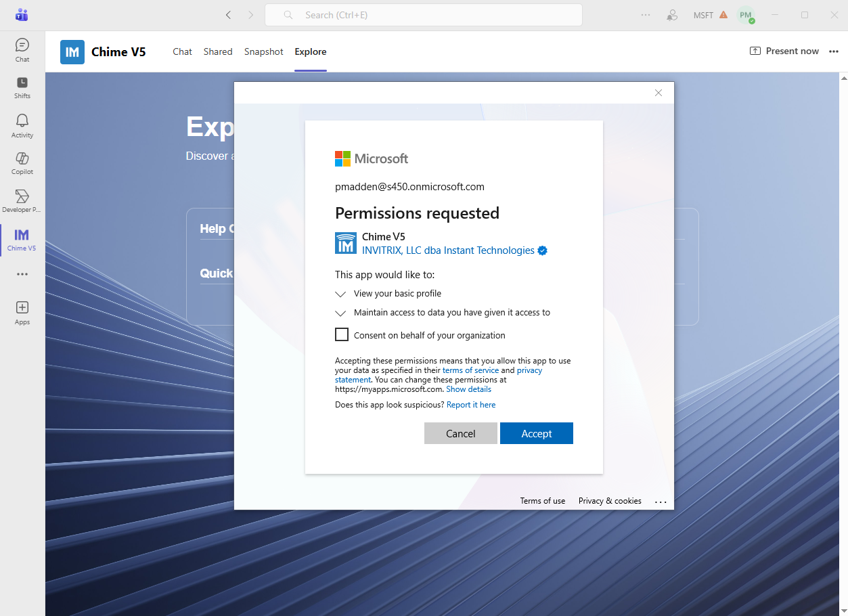This screenshot has height=616, width=848.
Task: Click the MSFT warning triangle icon
Action: (x=723, y=15)
